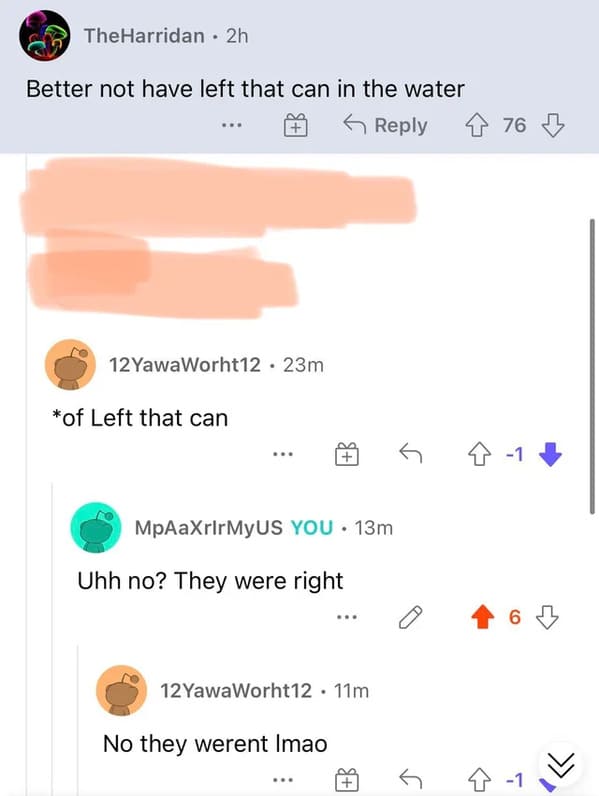Award the "*of Left that can" comment
Image resolution: width=599 pixels, height=796 pixels.
347,454
